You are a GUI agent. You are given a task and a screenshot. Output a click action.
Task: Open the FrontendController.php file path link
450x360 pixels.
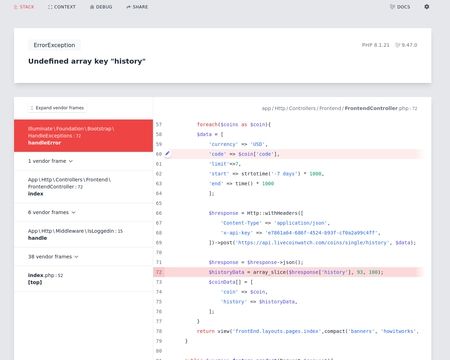339,108
